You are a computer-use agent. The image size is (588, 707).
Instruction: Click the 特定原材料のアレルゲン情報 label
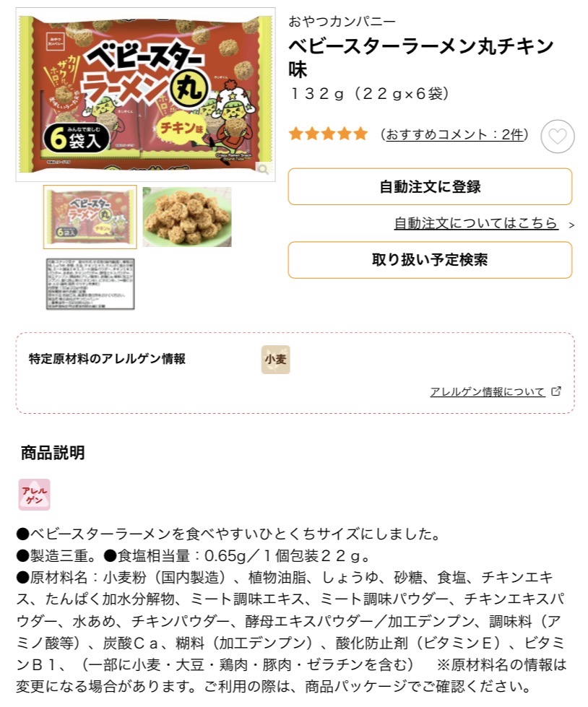point(107,359)
